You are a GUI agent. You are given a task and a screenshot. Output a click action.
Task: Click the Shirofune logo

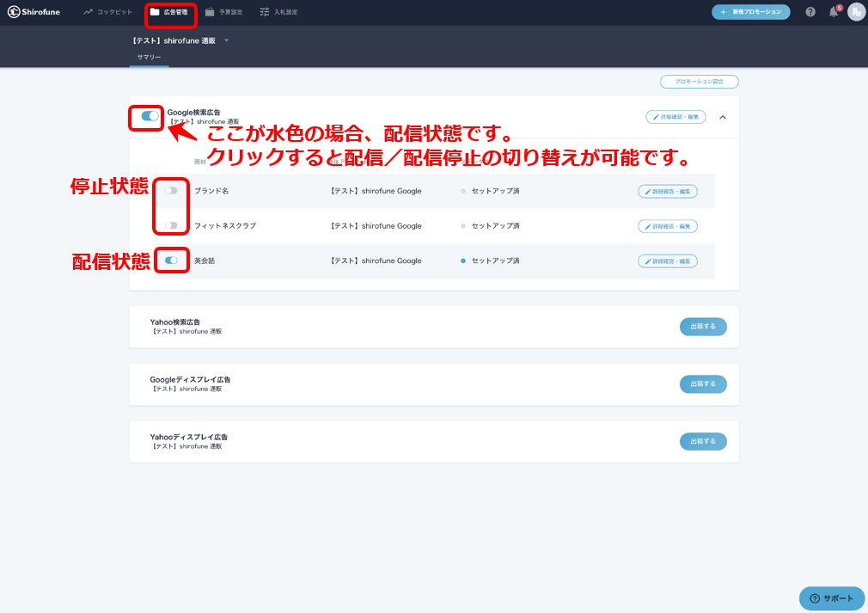[34, 12]
